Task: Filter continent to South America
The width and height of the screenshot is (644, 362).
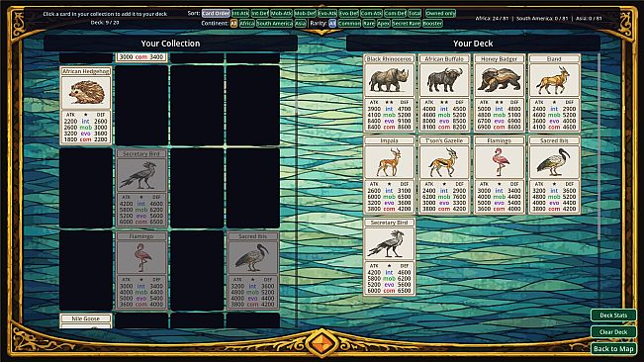Action: (x=274, y=24)
